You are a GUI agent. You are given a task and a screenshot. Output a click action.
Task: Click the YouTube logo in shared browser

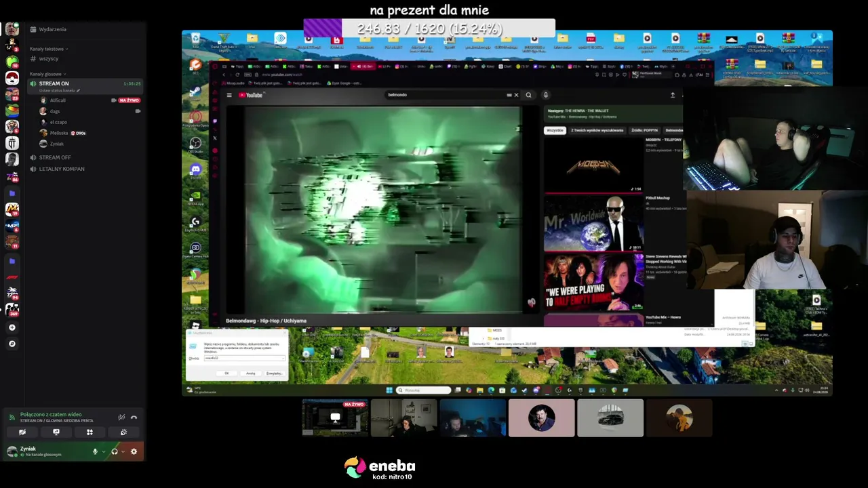coord(250,95)
